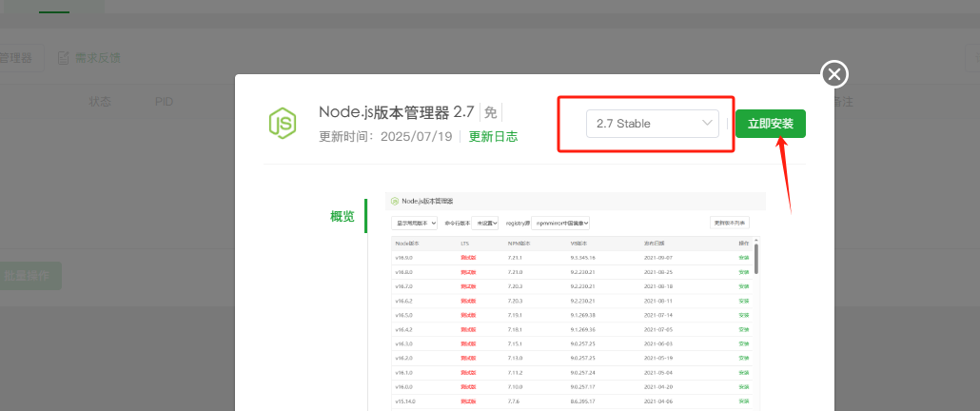
Task: Close the Node.js plugin dialog
Action: (x=834, y=74)
